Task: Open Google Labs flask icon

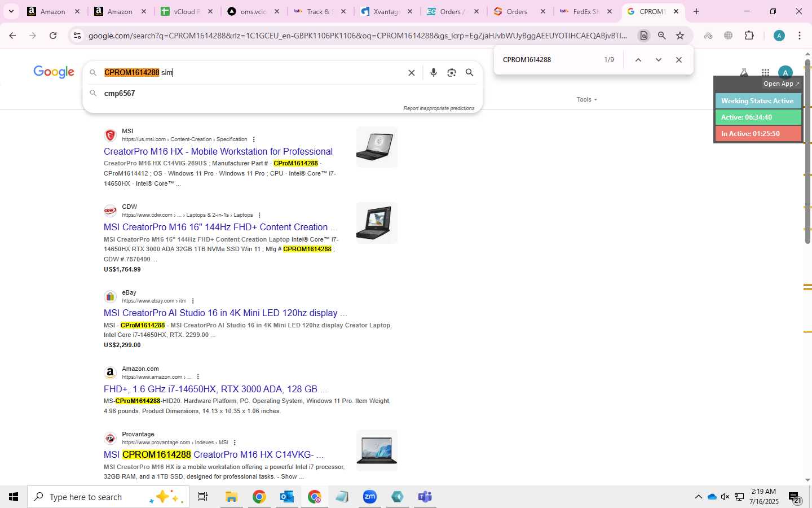Action: (744, 72)
